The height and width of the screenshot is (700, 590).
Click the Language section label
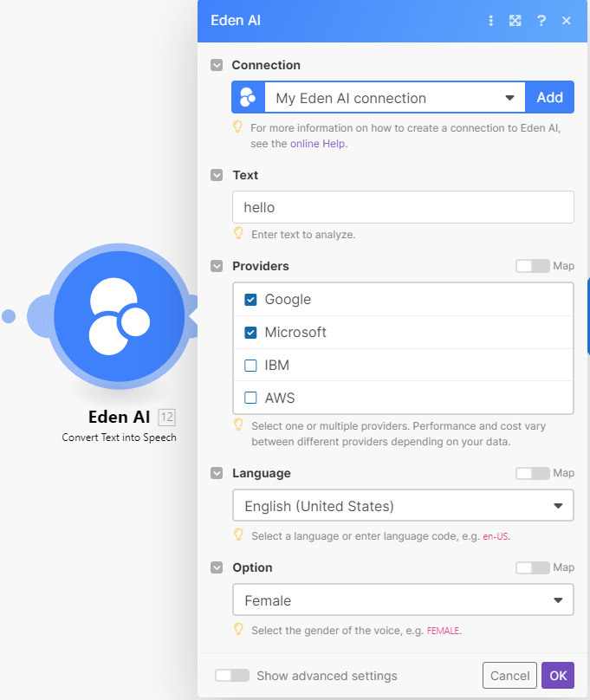[x=262, y=473]
